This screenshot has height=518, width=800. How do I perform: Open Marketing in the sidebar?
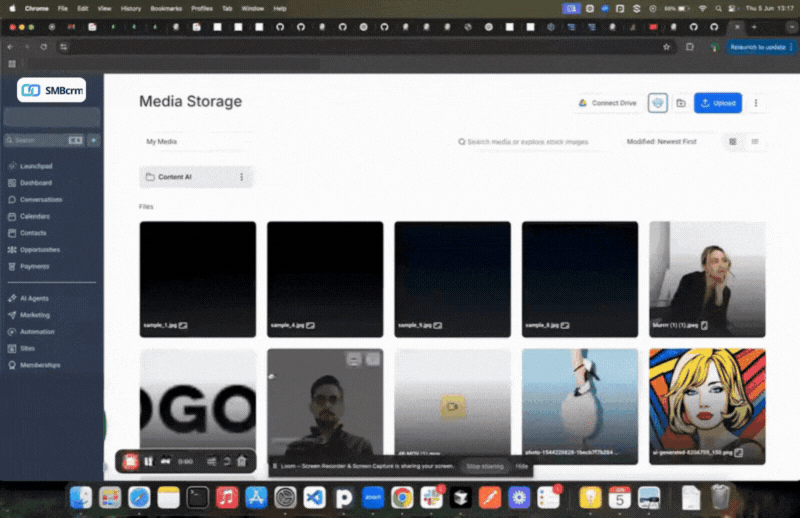click(x=30, y=315)
